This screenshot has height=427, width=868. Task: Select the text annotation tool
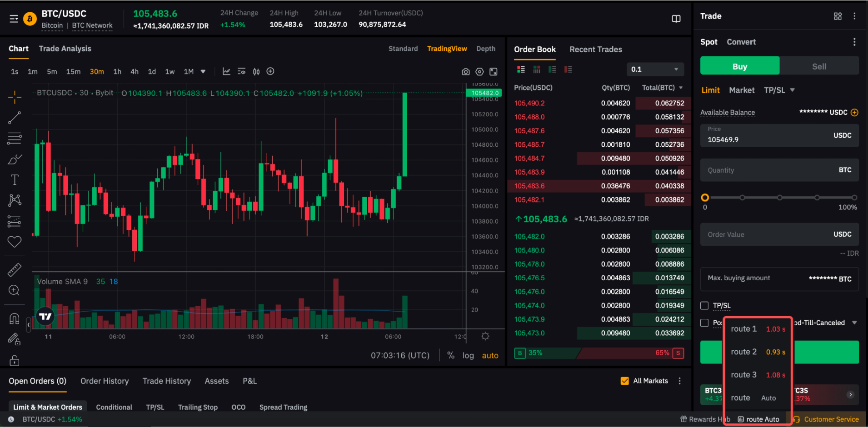click(15, 180)
